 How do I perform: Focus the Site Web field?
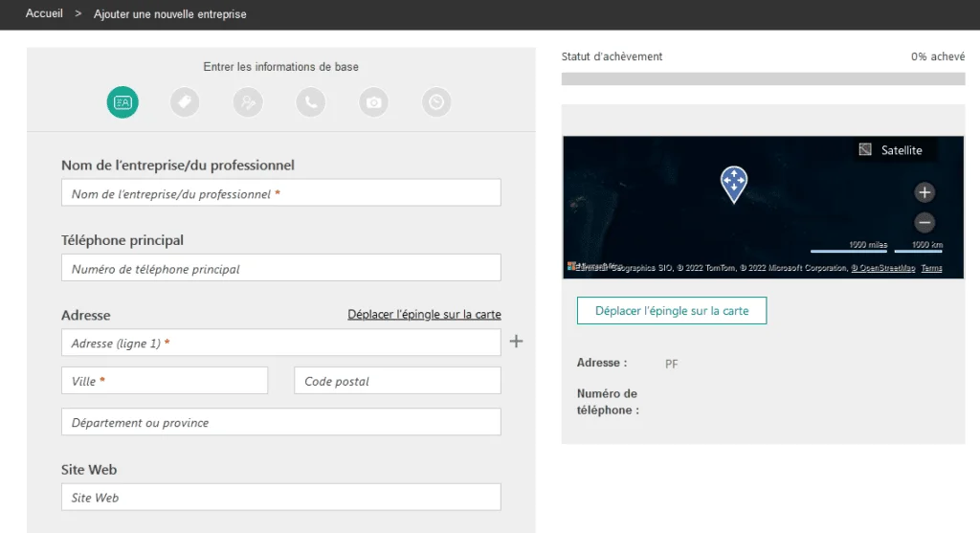tap(281, 498)
